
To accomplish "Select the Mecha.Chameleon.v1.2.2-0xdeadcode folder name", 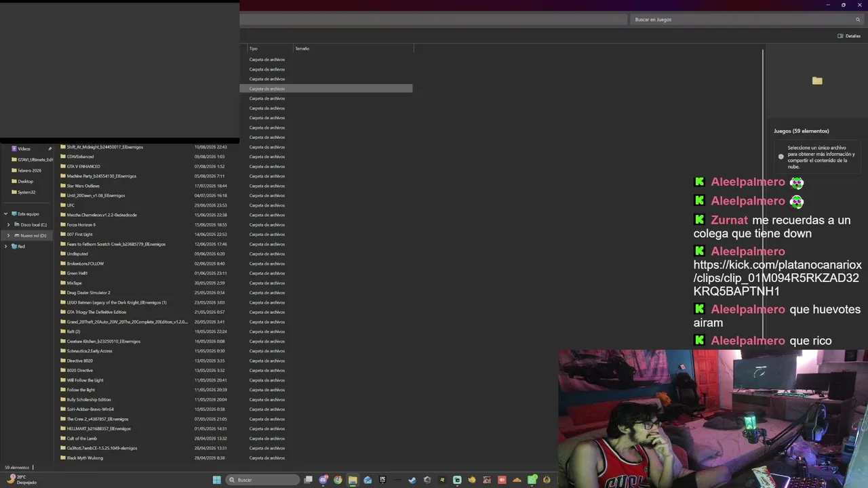I will click(x=102, y=215).
